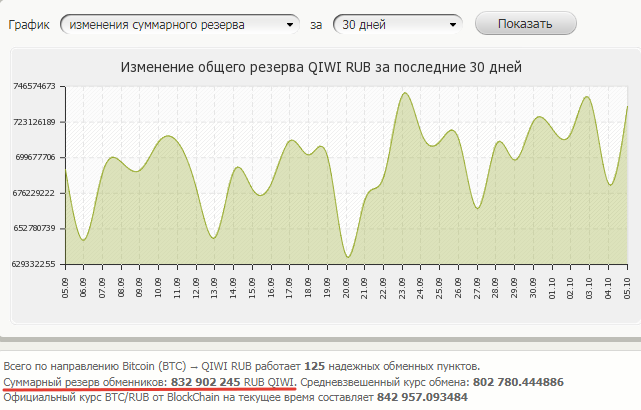This screenshot has height=410, width=641.
Task: Click the x-axis date 01.10
Action: (x=552, y=288)
